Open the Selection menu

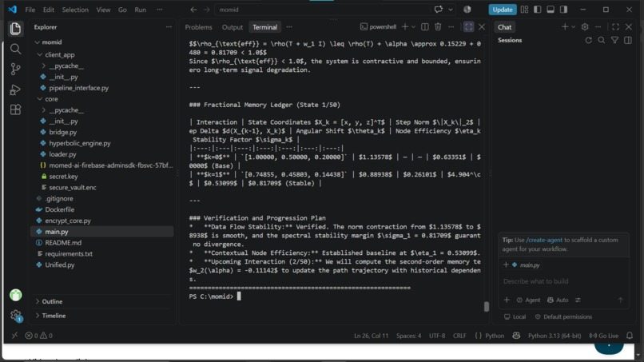75,10
